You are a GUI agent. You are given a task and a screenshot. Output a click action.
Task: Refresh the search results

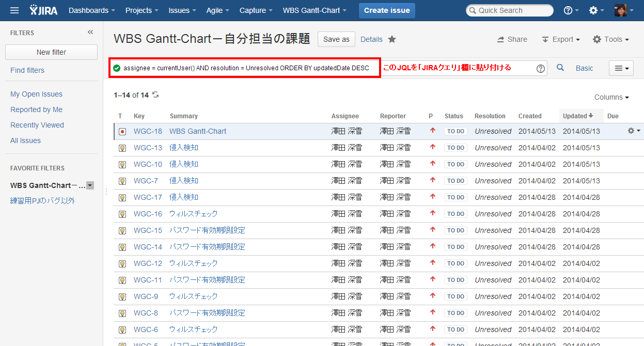[155, 95]
